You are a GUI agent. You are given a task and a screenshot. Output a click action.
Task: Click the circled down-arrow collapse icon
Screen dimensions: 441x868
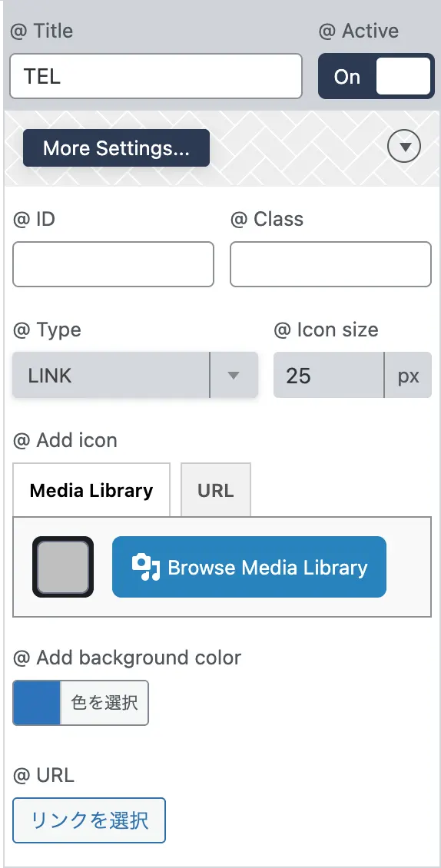point(404,147)
